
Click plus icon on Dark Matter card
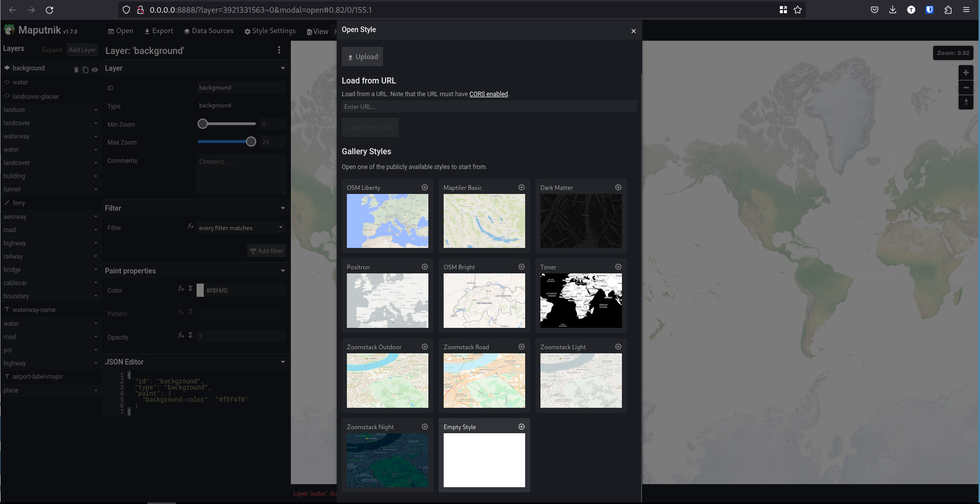coord(618,187)
